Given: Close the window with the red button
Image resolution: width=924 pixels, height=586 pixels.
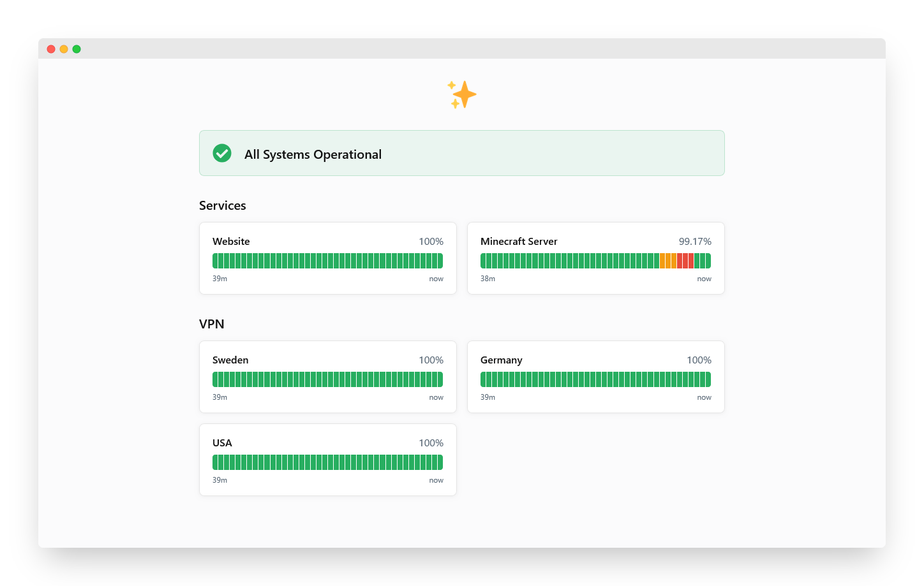Looking at the screenshot, I should pos(51,49).
